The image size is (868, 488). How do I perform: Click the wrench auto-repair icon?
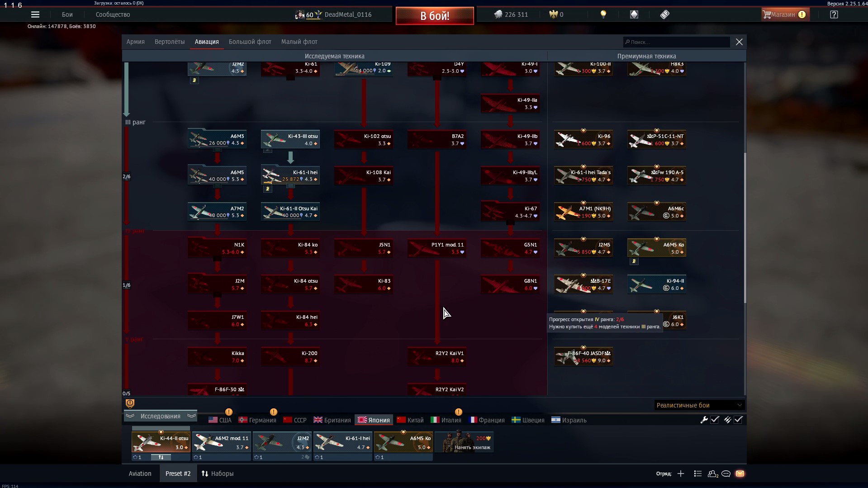point(704,420)
